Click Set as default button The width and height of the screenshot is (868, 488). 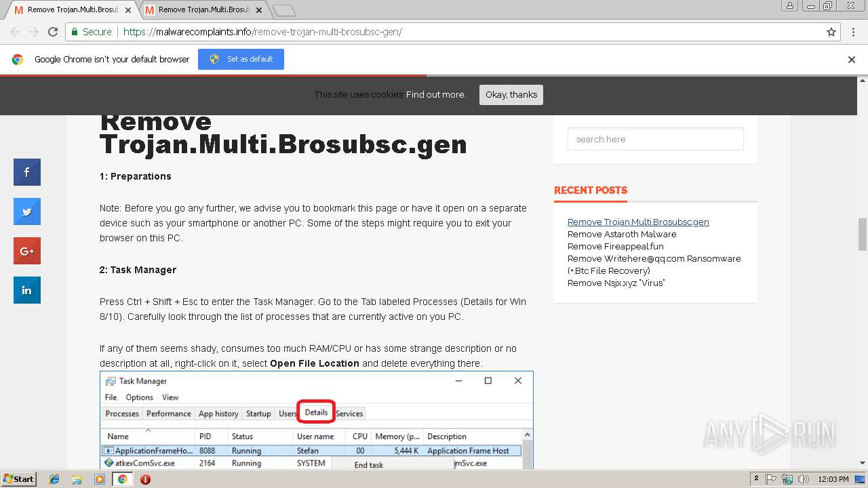[241, 59]
